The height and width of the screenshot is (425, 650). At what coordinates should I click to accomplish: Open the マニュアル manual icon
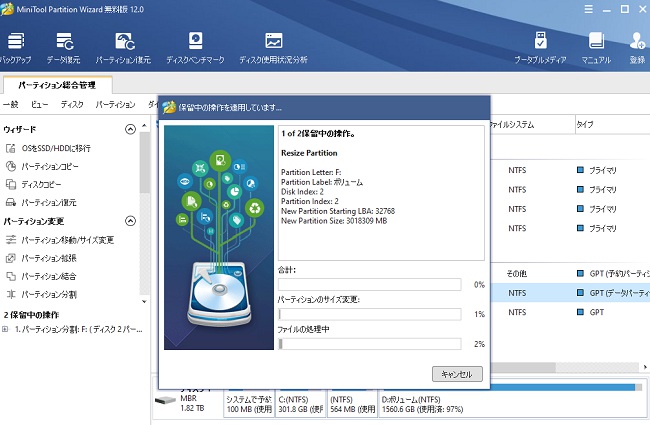pyautogui.click(x=596, y=48)
